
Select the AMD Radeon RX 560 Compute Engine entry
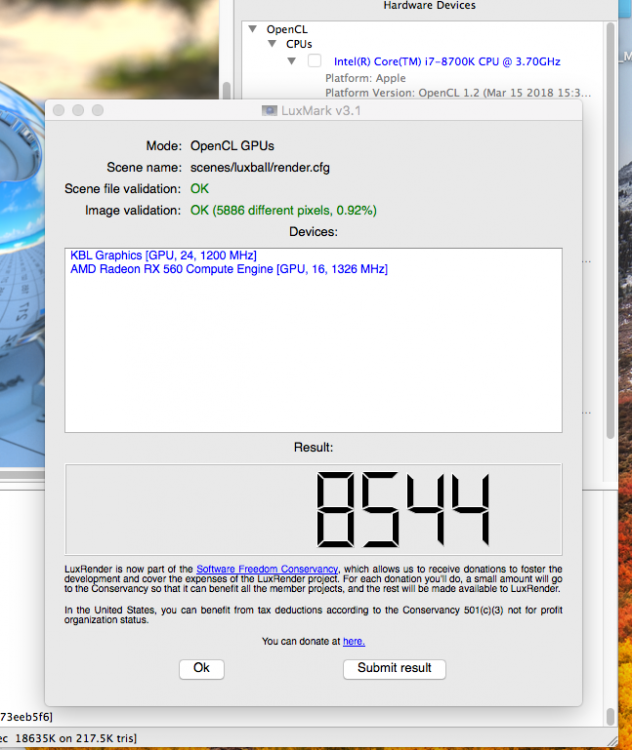pos(229,269)
